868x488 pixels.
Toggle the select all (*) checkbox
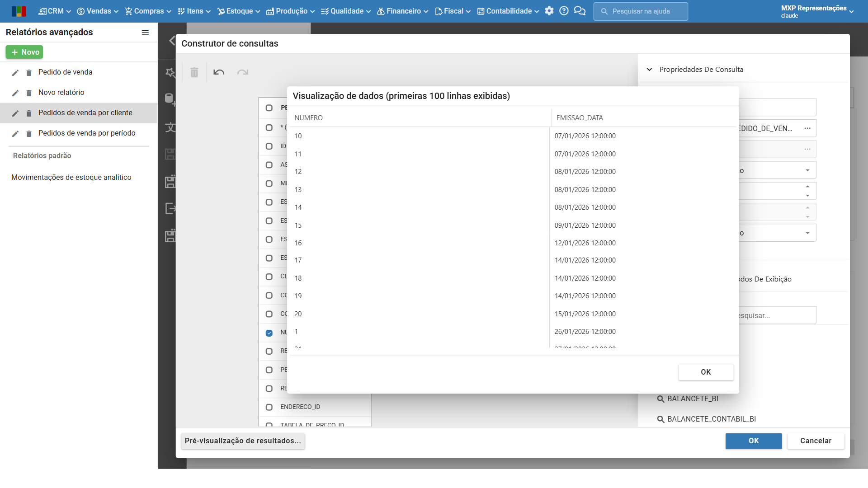(x=269, y=128)
